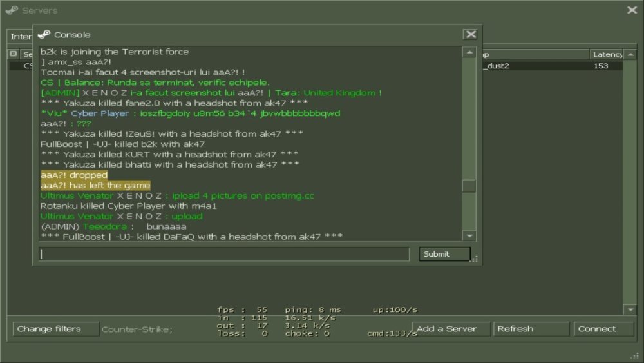Click the Console scrollbar up arrow

coord(469,52)
